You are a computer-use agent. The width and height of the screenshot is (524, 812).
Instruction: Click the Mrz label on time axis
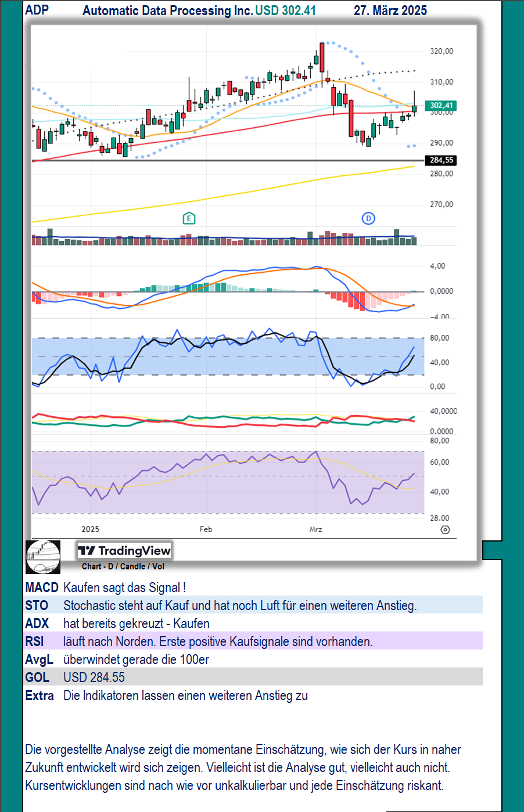pos(315,529)
